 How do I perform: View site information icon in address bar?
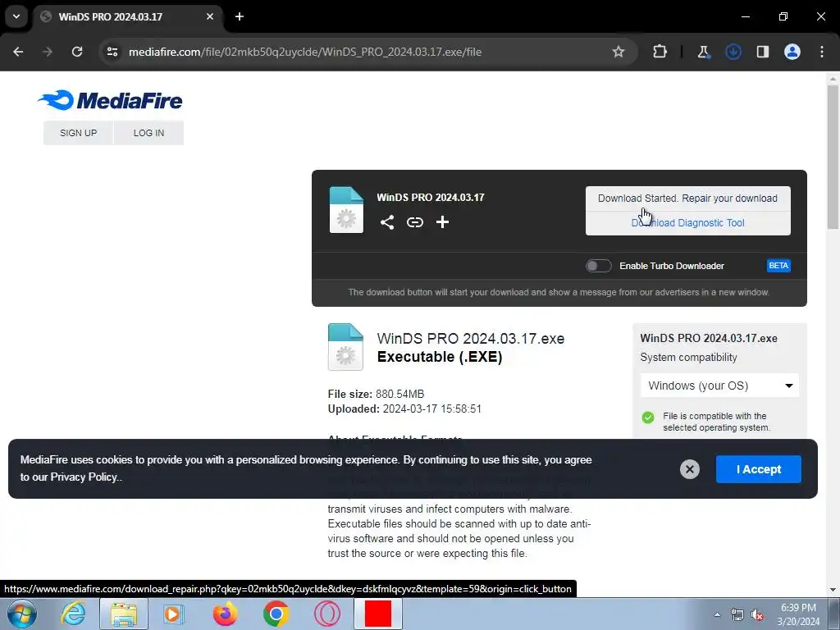pyautogui.click(x=112, y=52)
